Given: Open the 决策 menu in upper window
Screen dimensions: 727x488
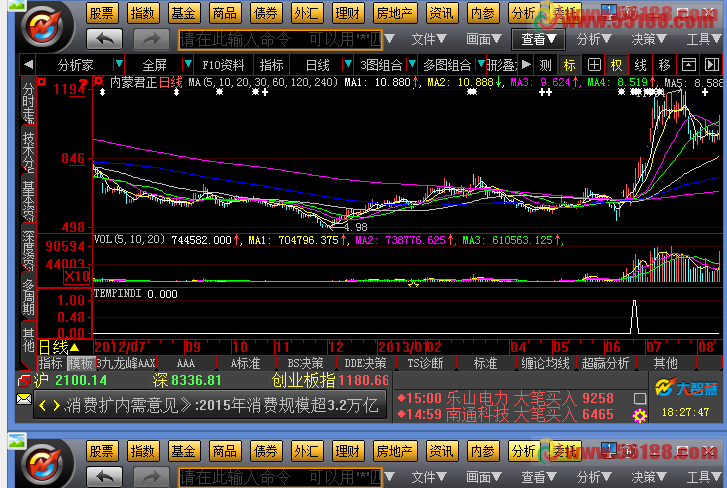Looking at the screenshot, I should tap(649, 39).
